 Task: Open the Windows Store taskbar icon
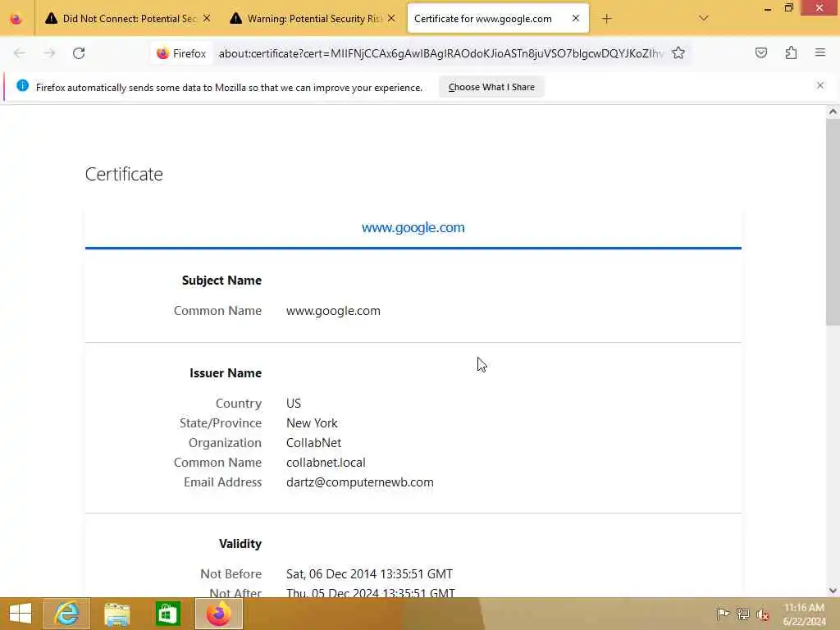pos(167,614)
